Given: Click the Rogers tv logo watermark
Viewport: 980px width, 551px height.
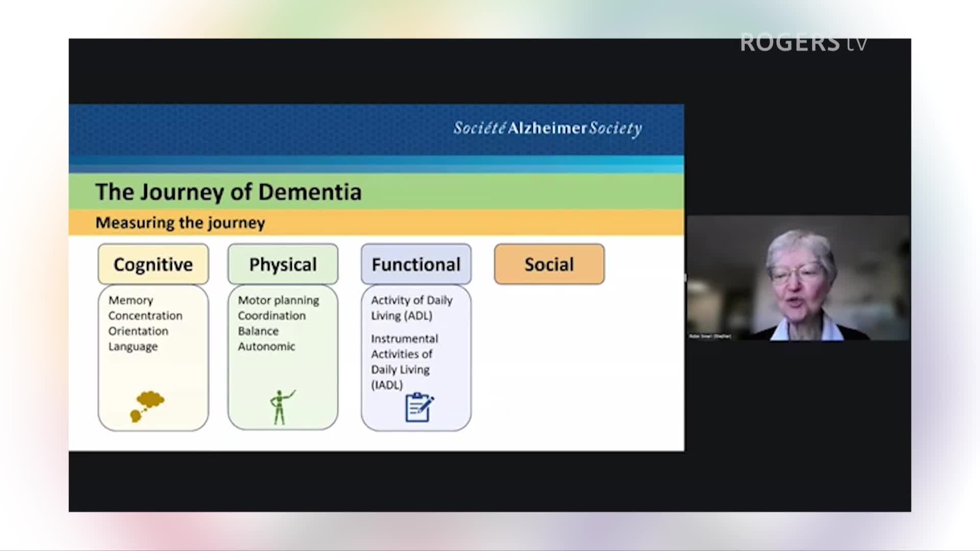Looking at the screenshot, I should pyautogui.click(x=803, y=43).
